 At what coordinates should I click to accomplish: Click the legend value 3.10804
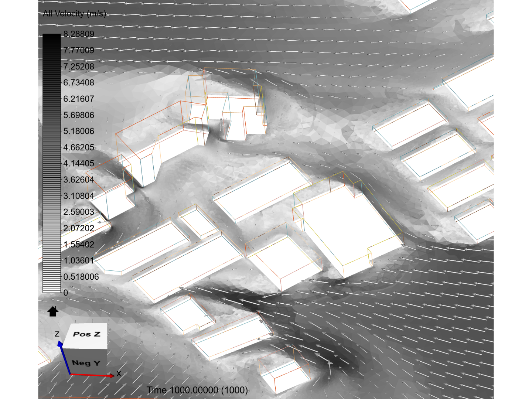pyautogui.click(x=79, y=196)
